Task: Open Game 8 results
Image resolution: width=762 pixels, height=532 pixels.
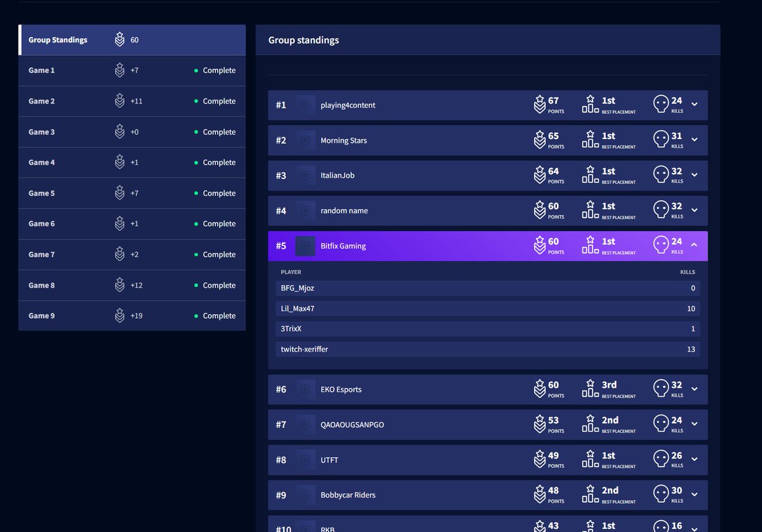Action: tap(132, 285)
